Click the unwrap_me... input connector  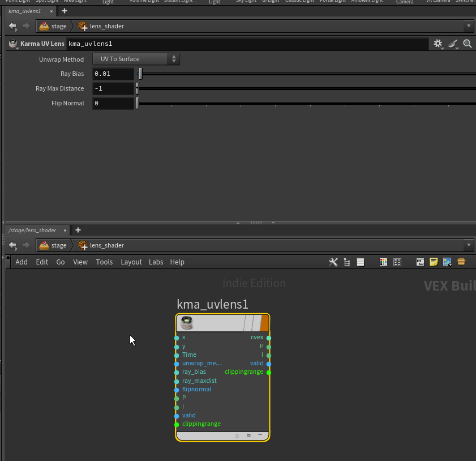[x=177, y=364]
